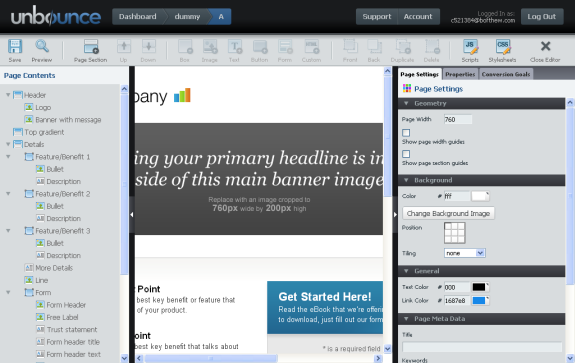Select the Form Header item
This screenshot has height=363, width=575.
[x=61, y=305]
